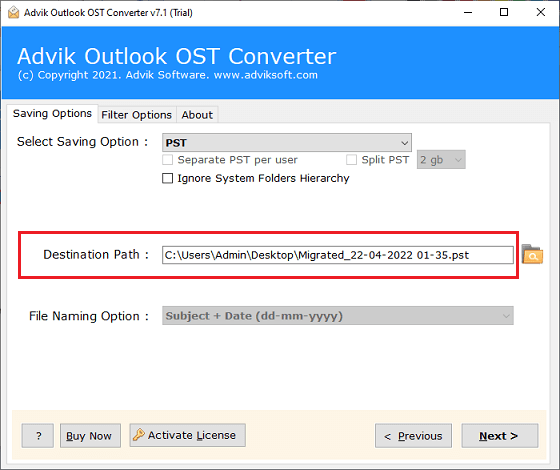This screenshot has width=560, height=470.
Task: Go back with the Previous button
Action: (x=413, y=435)
